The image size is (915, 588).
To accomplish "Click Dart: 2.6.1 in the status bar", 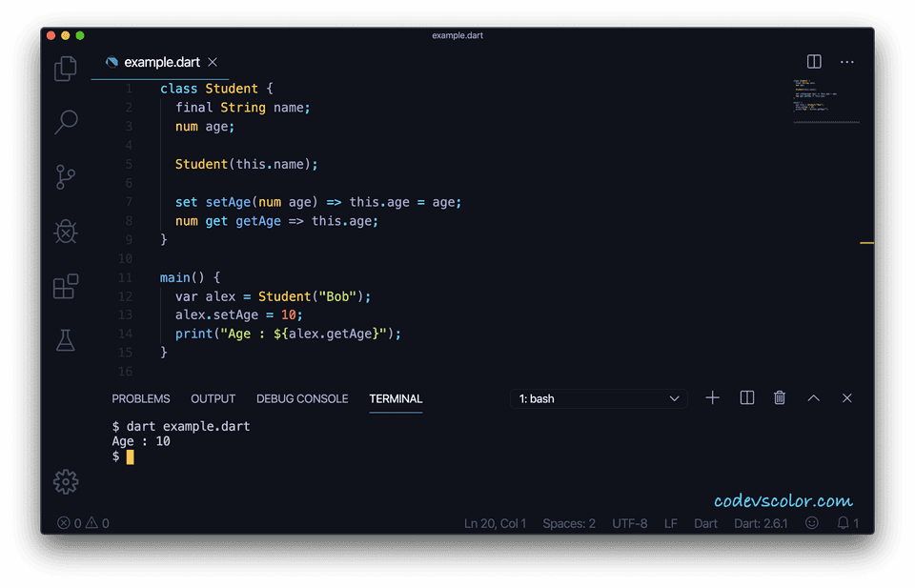I will (x=761, y=523).
